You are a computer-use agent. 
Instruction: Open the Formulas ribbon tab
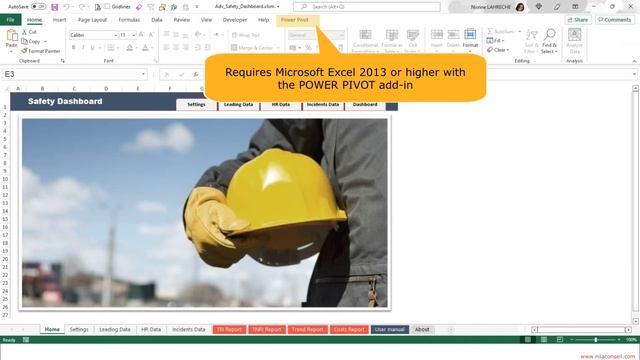coord(129,20)
